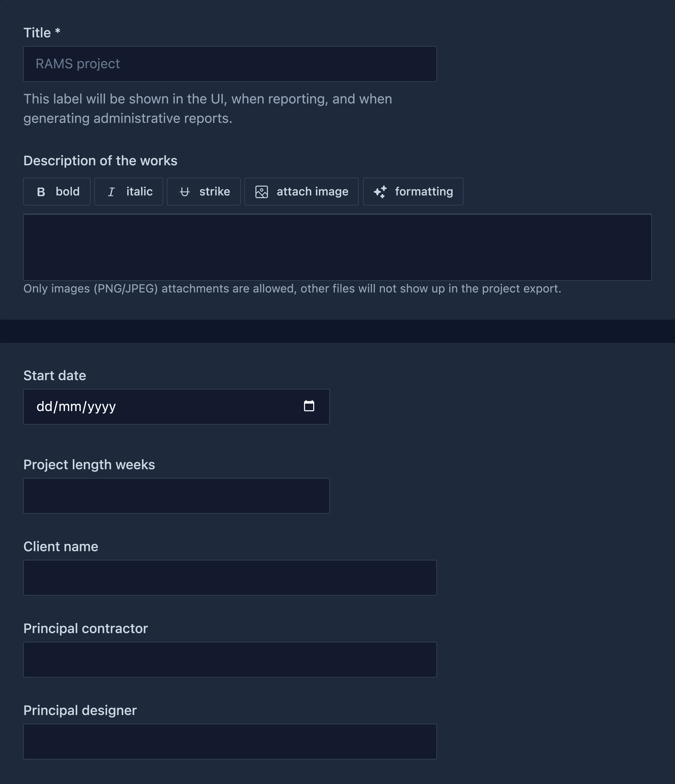Focus the Title input field
Image resolution: width=675 pixels, height=784 pixels.
(x=230, y=64)
